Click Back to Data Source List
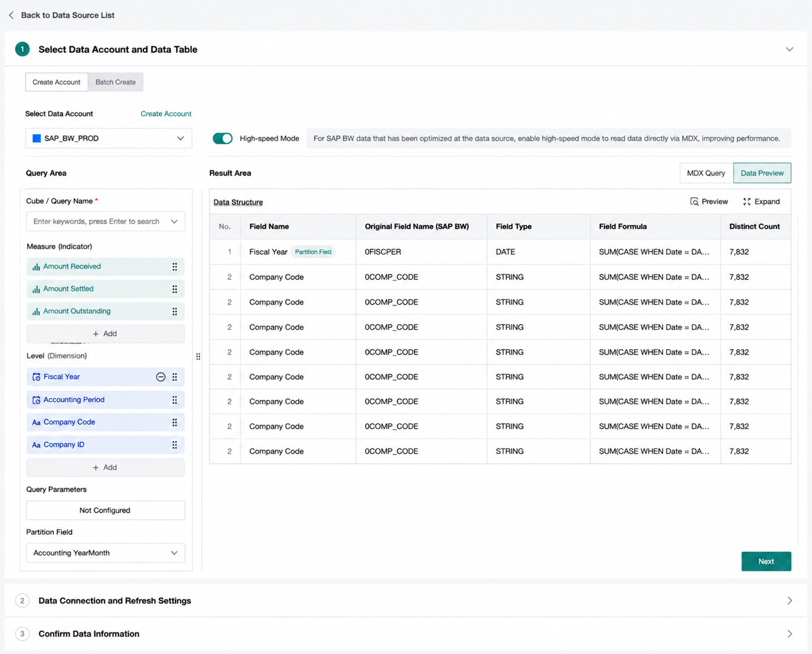The image size is (812, 654). tap(67, 15)
